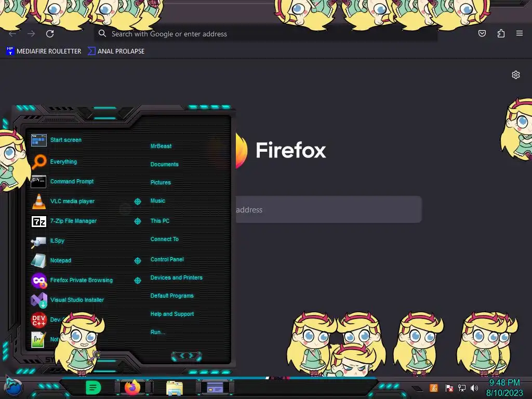Open the MEDIAFIRE ROULETTER bookmark
The image size is (532, 399).
44,51
